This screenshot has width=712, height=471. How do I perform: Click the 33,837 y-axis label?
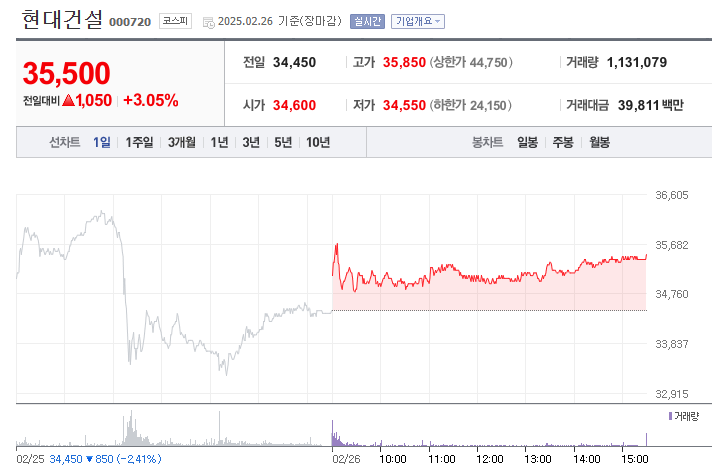pos(672,344)
